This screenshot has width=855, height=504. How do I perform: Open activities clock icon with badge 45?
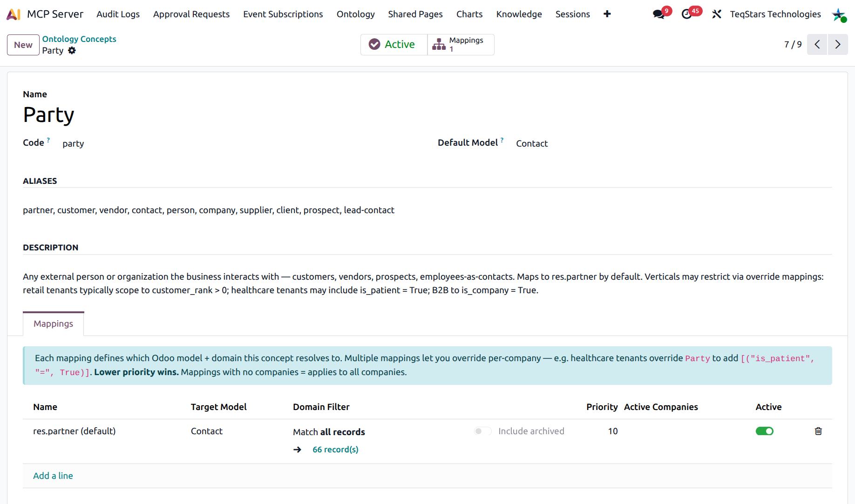pos(687,14)
